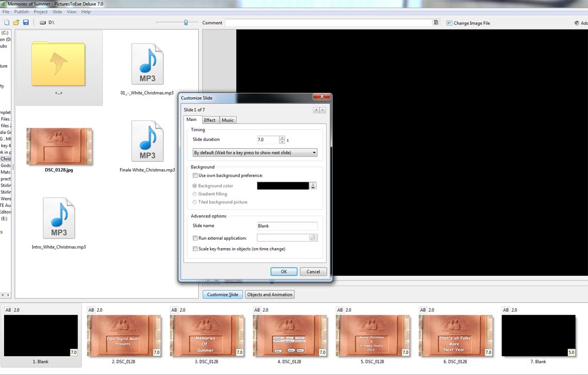Click browse icon for external application

click(x=313, y=238)
